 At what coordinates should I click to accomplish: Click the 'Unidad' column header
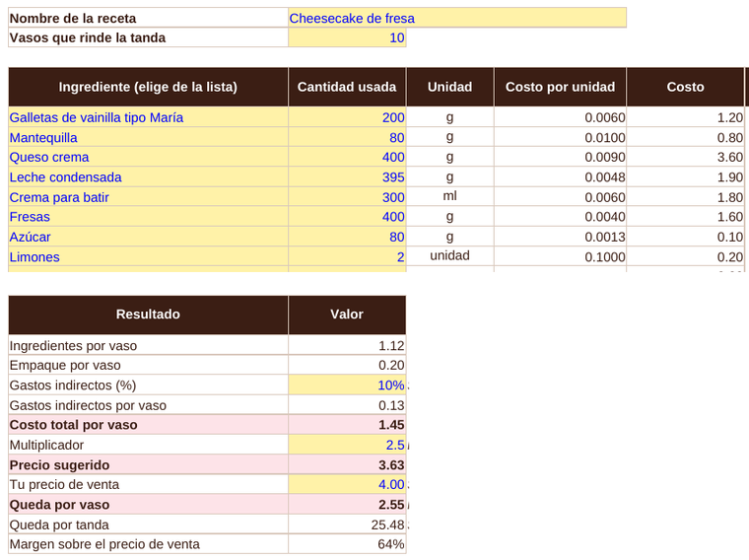[450, 87]
